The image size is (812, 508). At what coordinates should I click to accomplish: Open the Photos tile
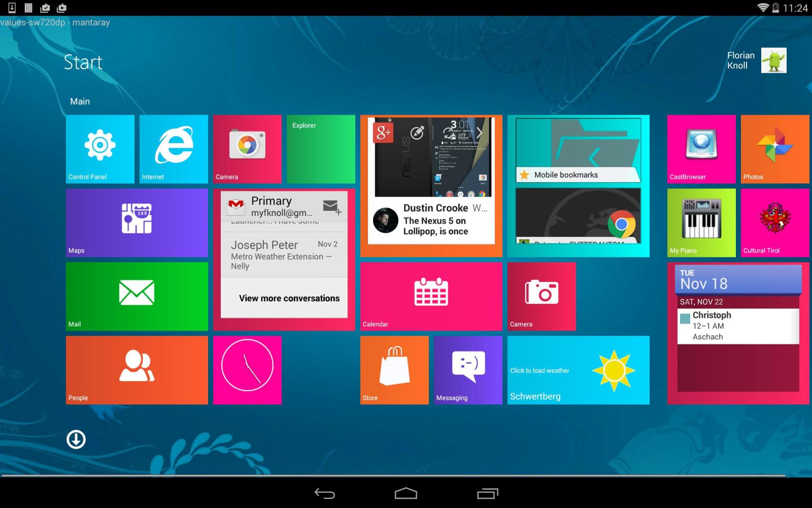point(774,148)
